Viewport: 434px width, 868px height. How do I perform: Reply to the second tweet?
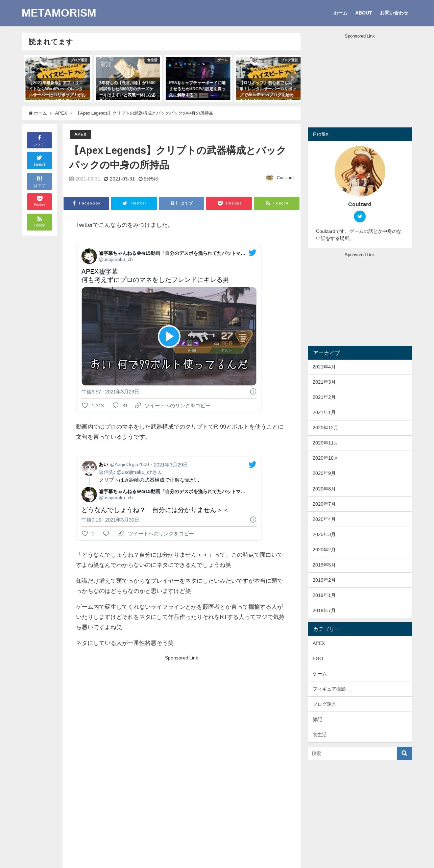(106, 533)
